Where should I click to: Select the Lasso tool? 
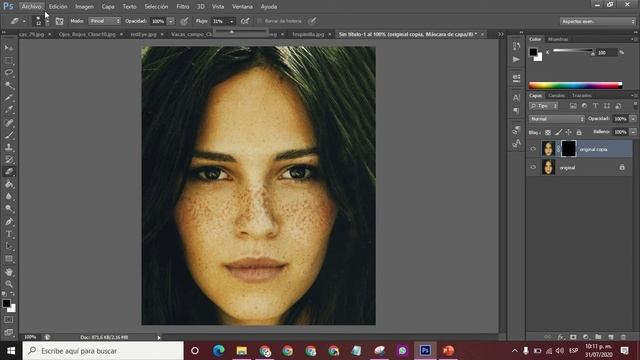tap(9, 73)
